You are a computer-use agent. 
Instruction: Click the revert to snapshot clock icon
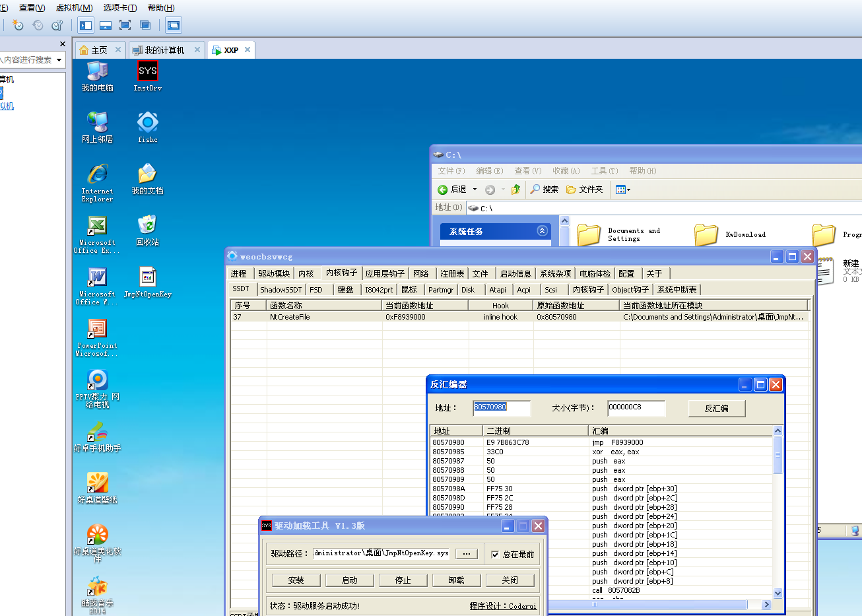tap(38, 25)
